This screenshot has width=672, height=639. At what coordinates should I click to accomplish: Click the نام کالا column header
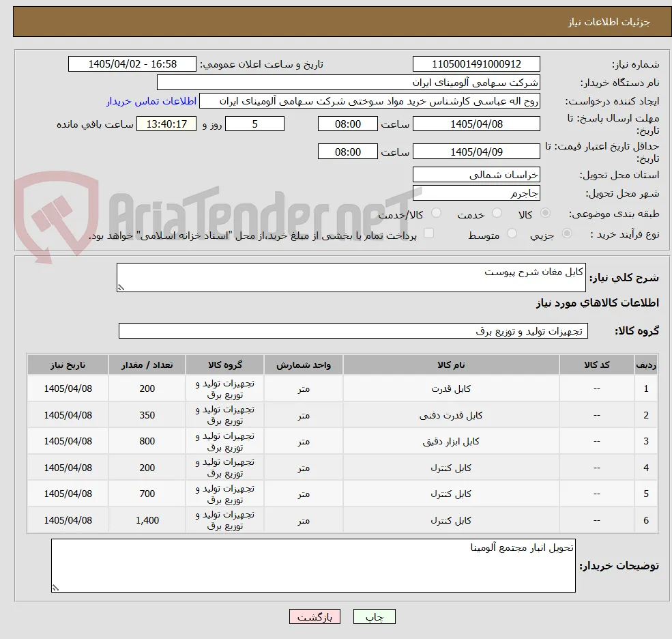pos(451,365)
